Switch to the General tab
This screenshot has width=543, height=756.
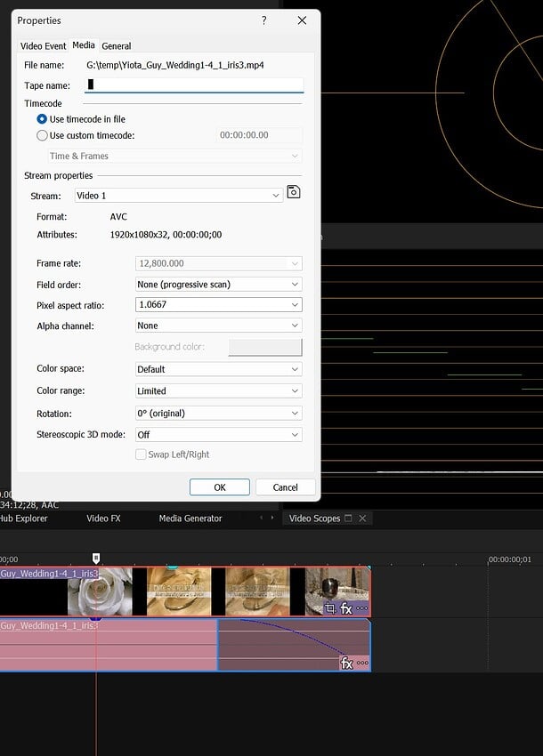coord(117,45)
